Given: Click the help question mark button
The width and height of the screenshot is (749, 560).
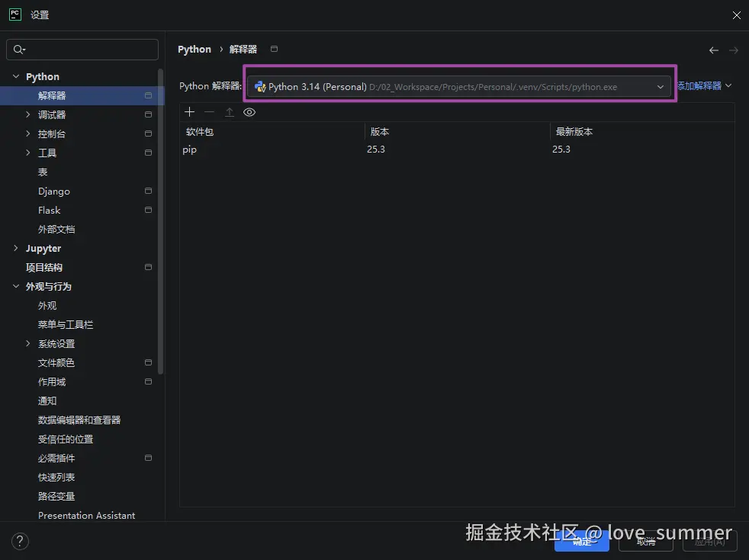Looking at the screenshot, I should [x=20, y=542].
